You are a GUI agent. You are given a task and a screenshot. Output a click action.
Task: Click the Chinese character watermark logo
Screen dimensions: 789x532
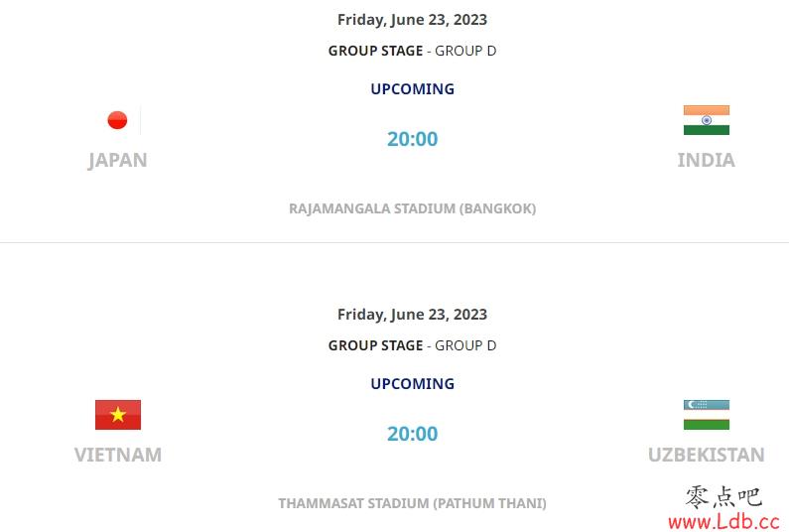click(x=723, y=496)
